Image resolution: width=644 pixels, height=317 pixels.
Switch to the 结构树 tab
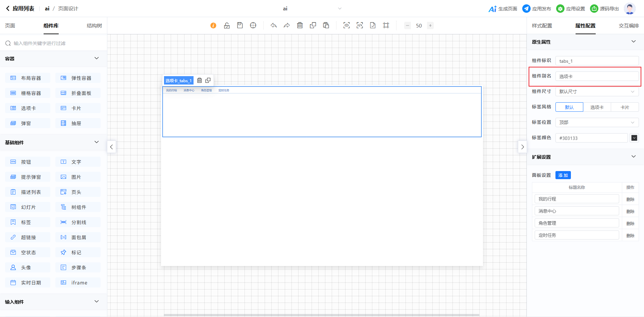[94, 26]
